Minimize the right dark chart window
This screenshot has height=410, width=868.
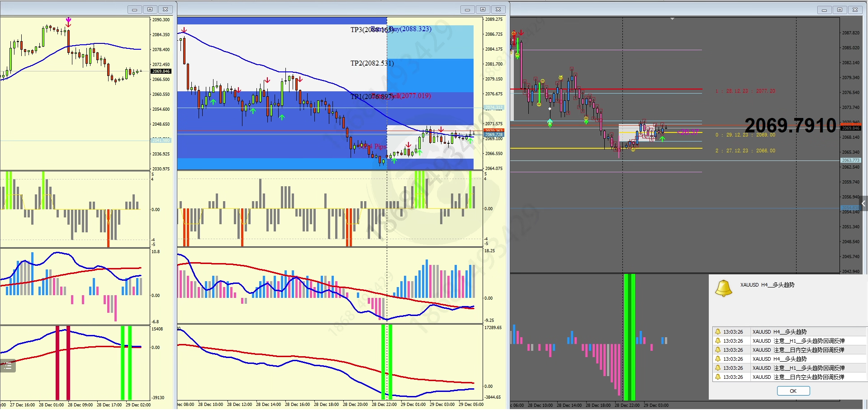pos(824,9)
